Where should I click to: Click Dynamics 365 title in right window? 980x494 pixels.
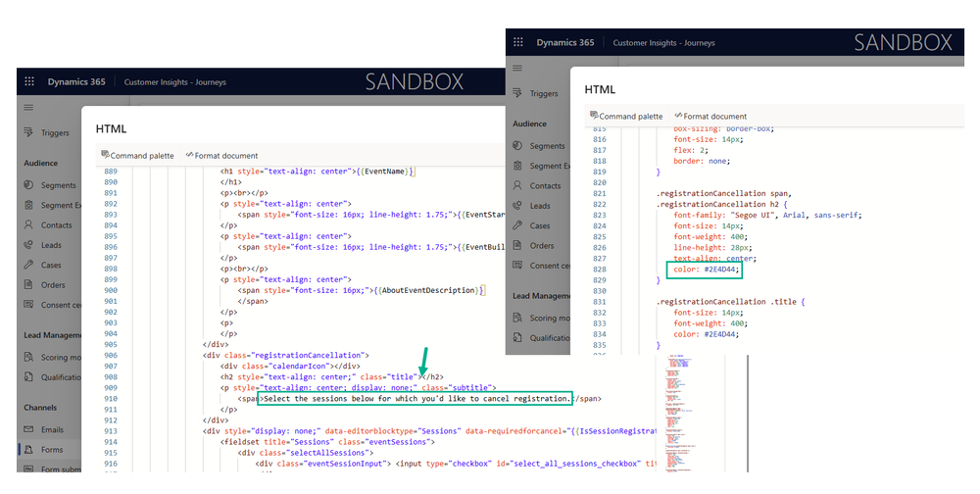click(565, 42)
